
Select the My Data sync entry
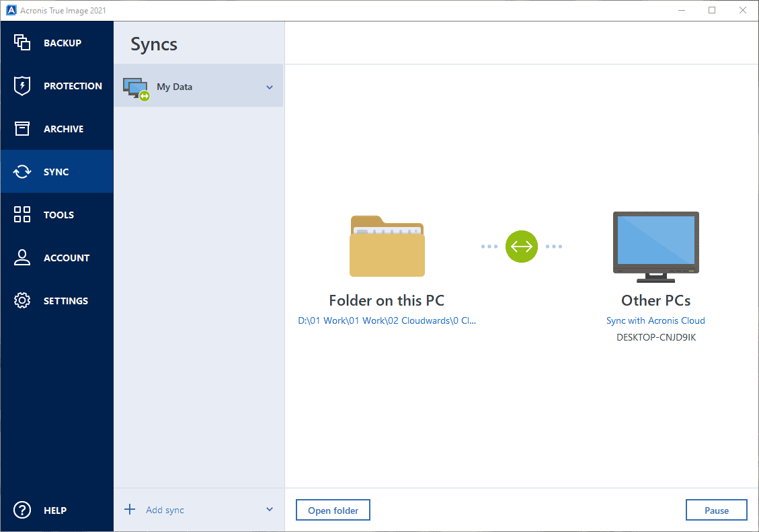(198, 86)
